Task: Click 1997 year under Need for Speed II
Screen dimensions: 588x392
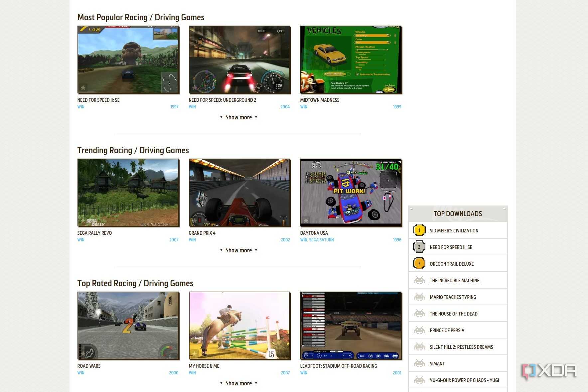Action: click(x=174, y=107)
